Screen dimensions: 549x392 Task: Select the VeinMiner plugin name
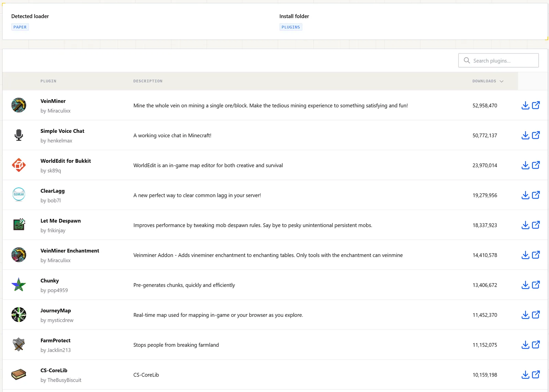tap(53, 101)
